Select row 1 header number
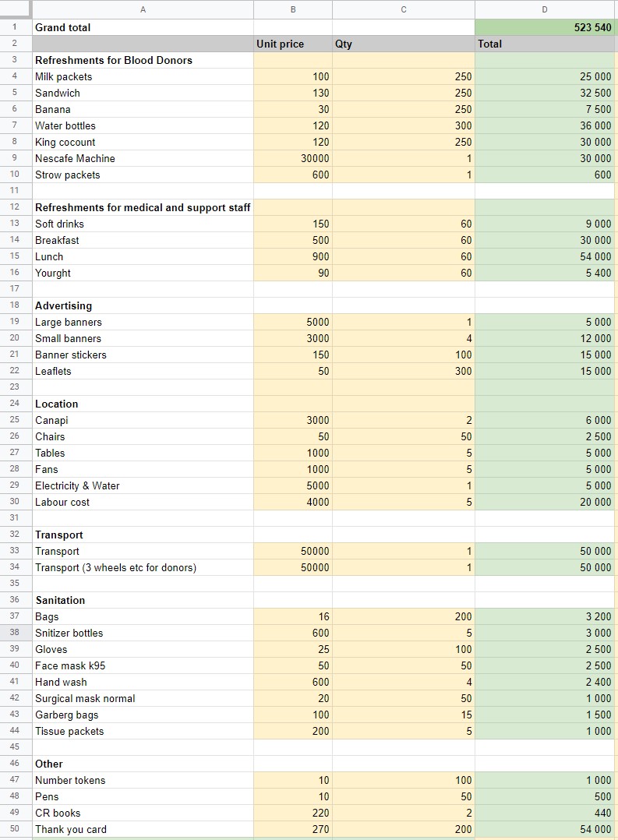The image size is (618, 840). pos(15,27)
